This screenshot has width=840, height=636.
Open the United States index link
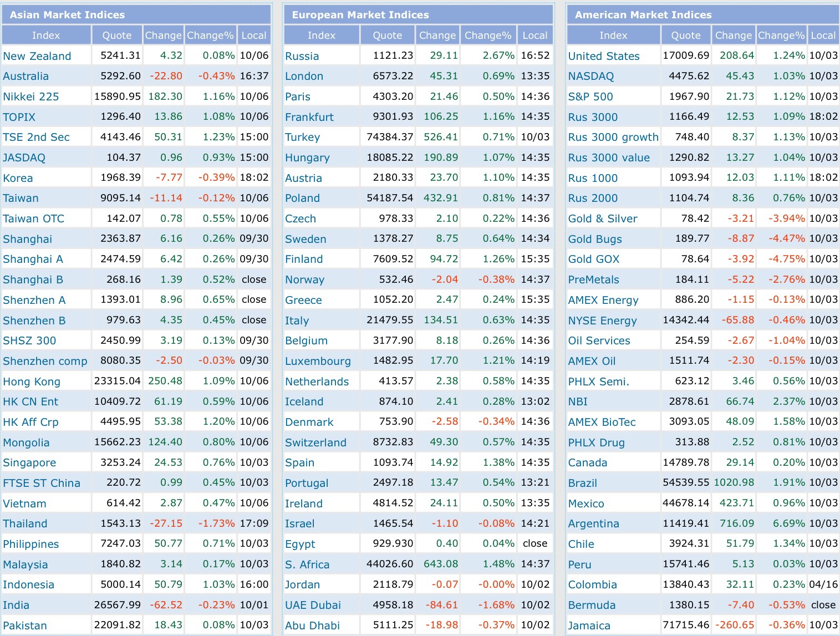point(604,56)
